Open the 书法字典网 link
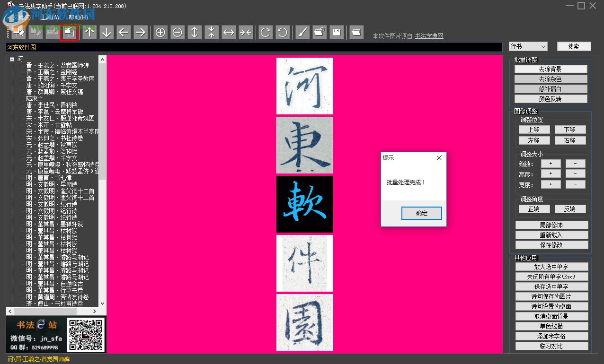This screenshot has width=604, height=364. coord(430,35)
